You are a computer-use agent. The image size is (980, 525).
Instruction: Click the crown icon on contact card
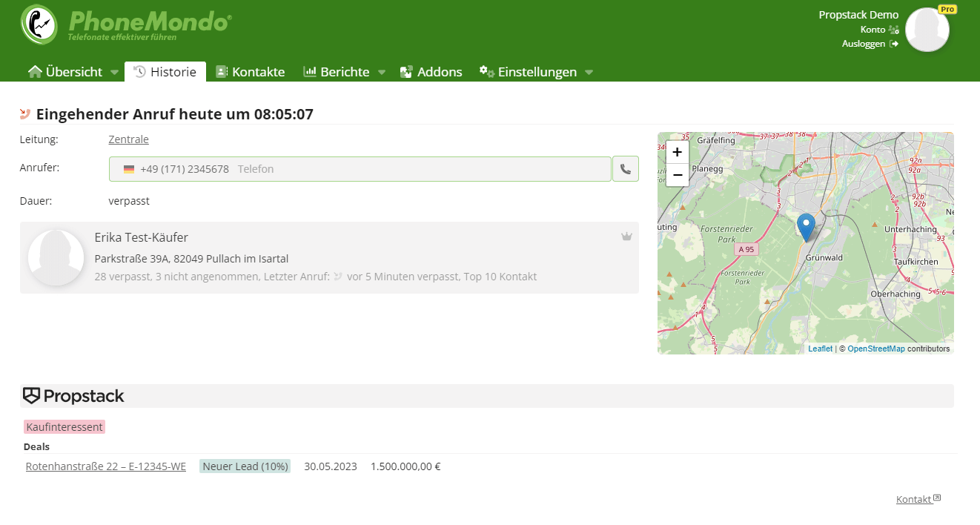(x=626, y=237)
